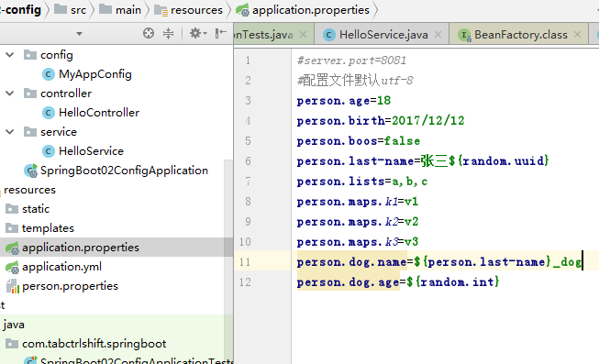Click the HelloService class icon in tree
Image resolution: width=599 pixels, height=364 pixels.
pos(48,151)
